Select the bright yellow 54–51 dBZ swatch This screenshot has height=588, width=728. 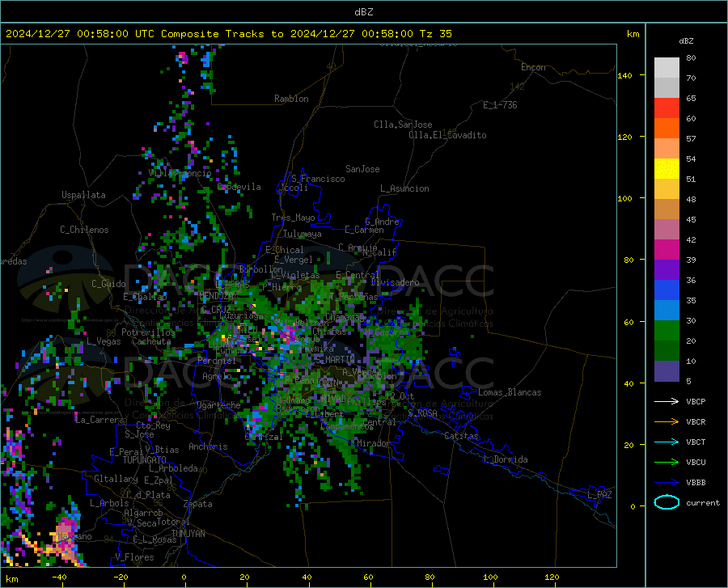[x=667, y=168]
